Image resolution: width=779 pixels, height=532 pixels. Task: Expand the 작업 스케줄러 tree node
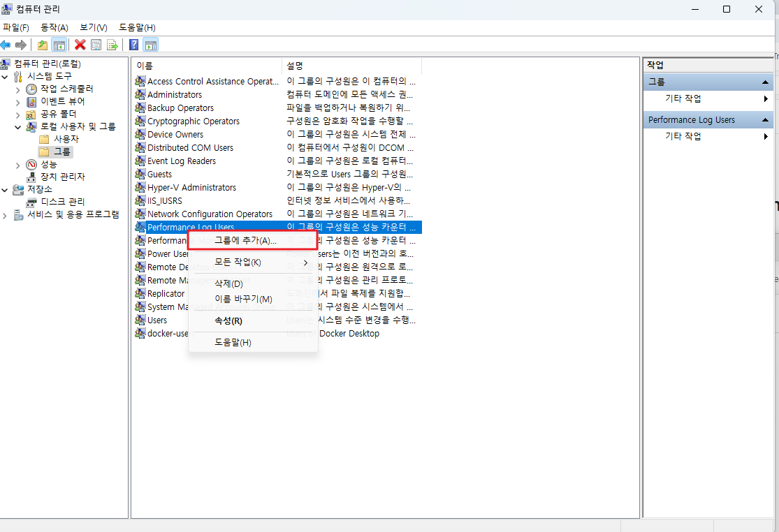pos(18,89)
